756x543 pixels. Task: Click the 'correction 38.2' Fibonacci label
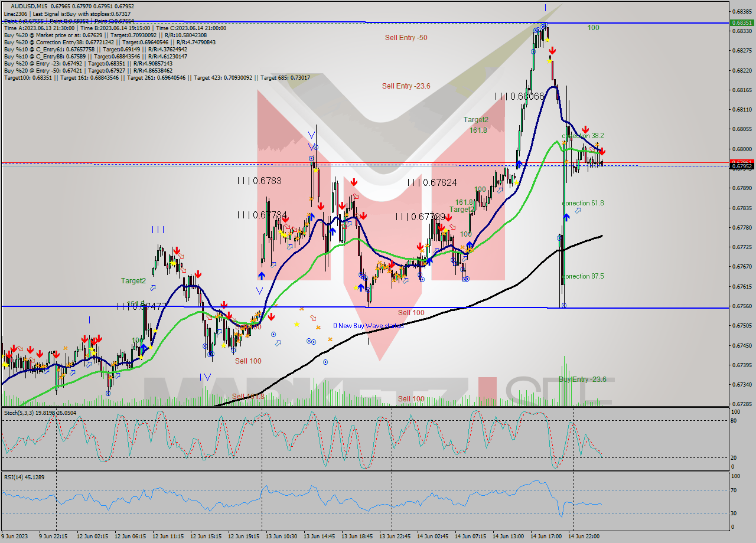[582, 136]
